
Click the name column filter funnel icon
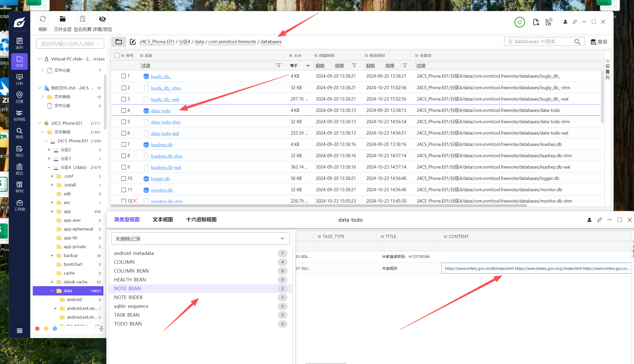coord(279,65)
